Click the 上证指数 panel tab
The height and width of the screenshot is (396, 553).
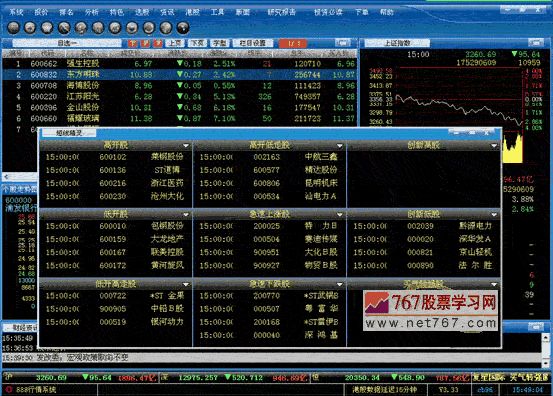(397, 43)
